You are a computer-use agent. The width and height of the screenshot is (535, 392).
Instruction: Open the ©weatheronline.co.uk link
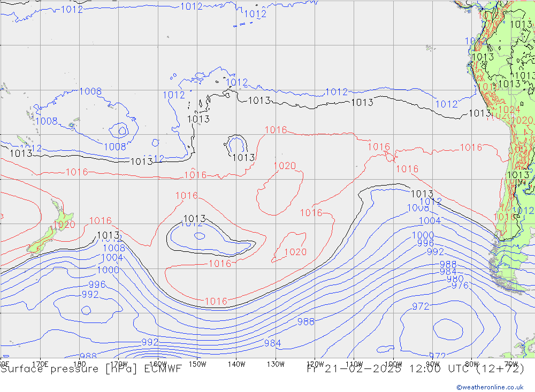click(490, 387)
